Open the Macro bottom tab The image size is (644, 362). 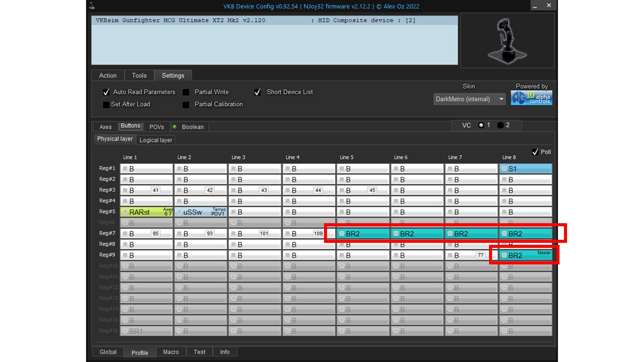pyautogui.click(x=171, y=352)
